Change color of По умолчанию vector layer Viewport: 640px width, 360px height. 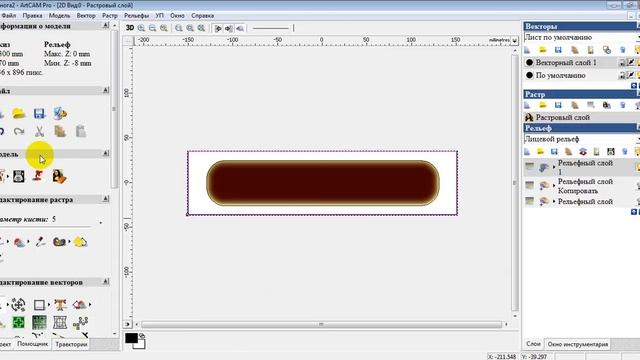coord(529,75)
